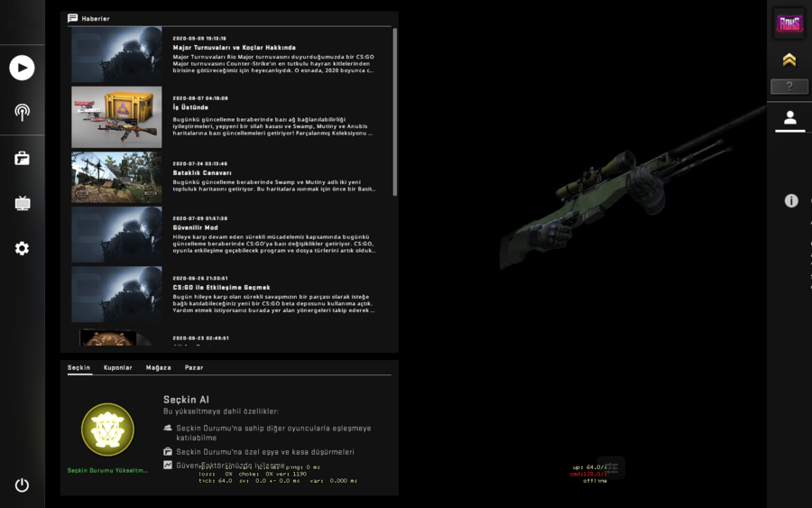Click the Seçkin prime status badge
The image size is (812, 508).
click(x=107, y=429)
